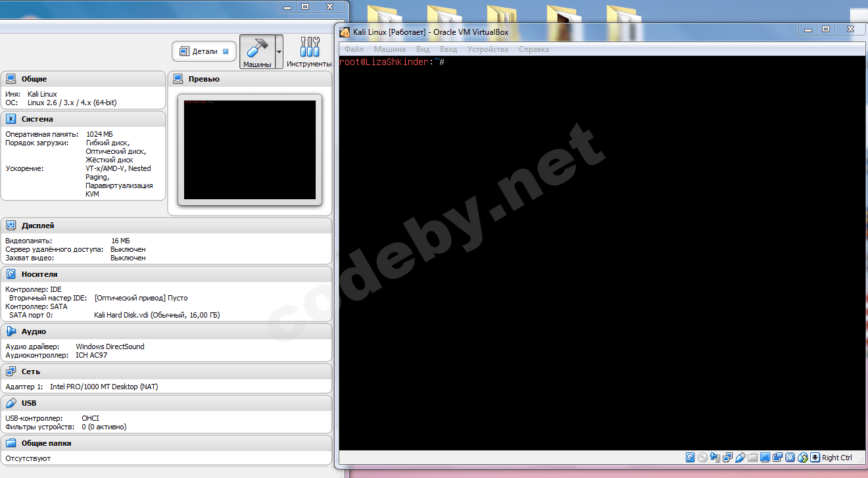Click the mouse integration status icon

pos(803,458)
